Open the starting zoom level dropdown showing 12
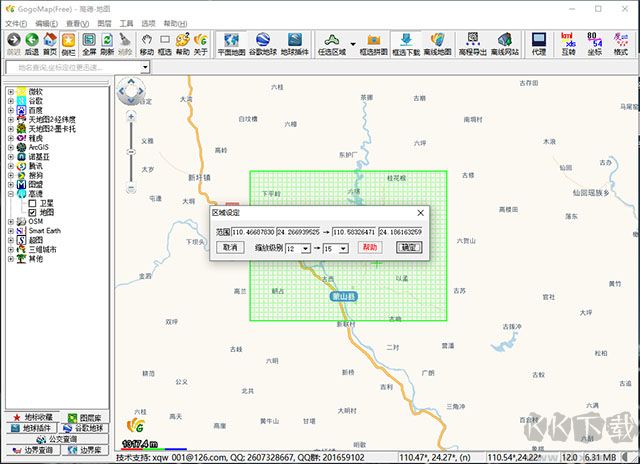 tap(305, 248)
